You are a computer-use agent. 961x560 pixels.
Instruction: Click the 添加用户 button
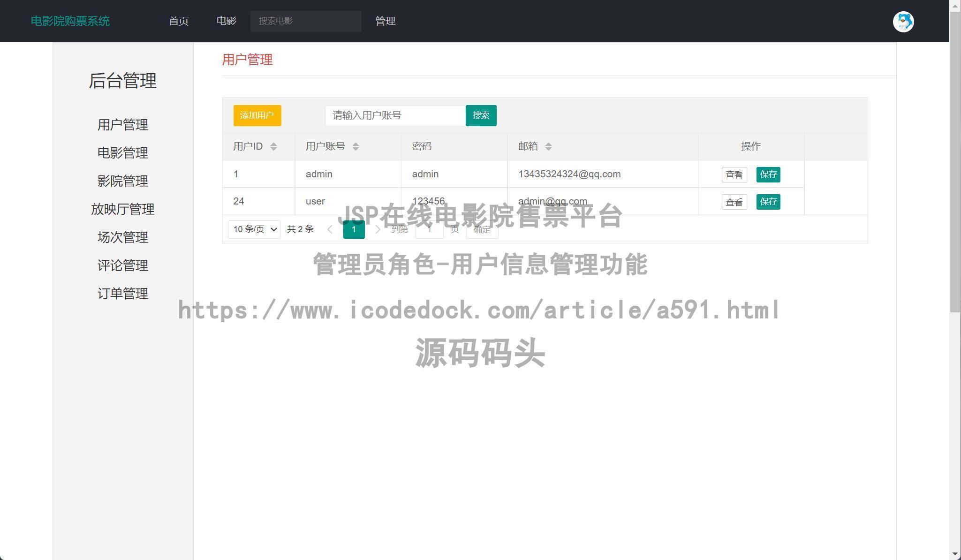tap(257, 115)
